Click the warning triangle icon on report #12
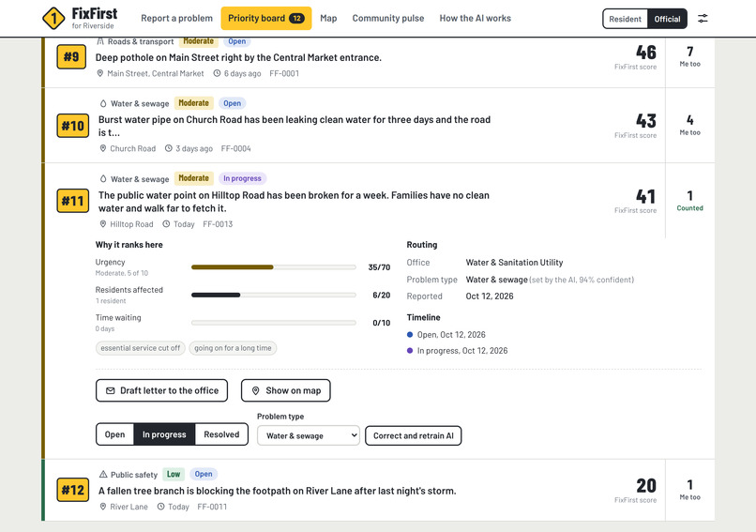The image size is (756, 532). [102, 474]
